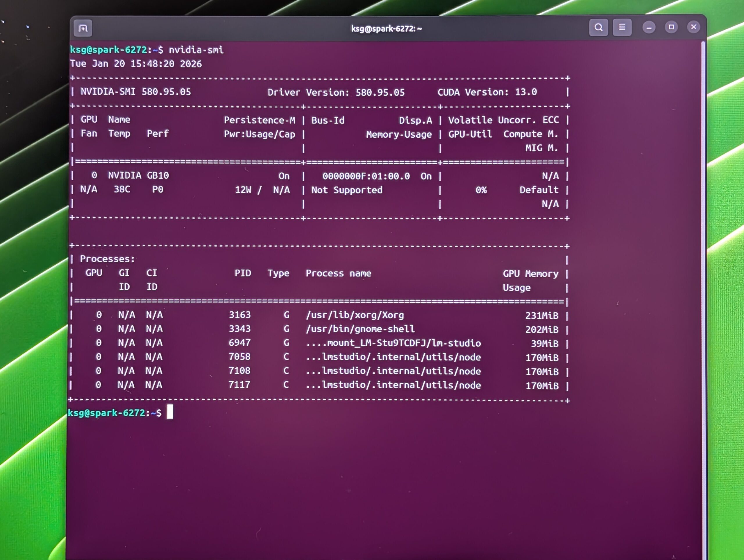Image resolution: width=744 pixels, height=560 pixels.
Task: Close the terminal window
Action: click(x=693, y=27)
